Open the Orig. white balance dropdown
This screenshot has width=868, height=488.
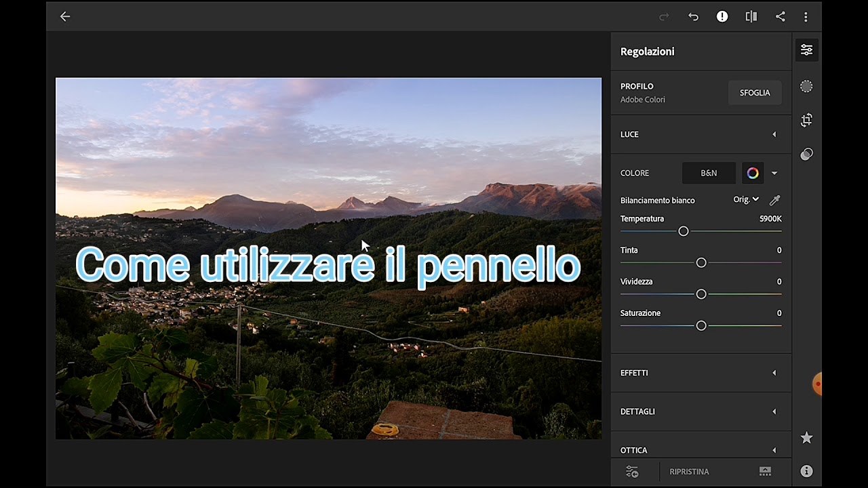pyautogui.click(x=746, y=199)
